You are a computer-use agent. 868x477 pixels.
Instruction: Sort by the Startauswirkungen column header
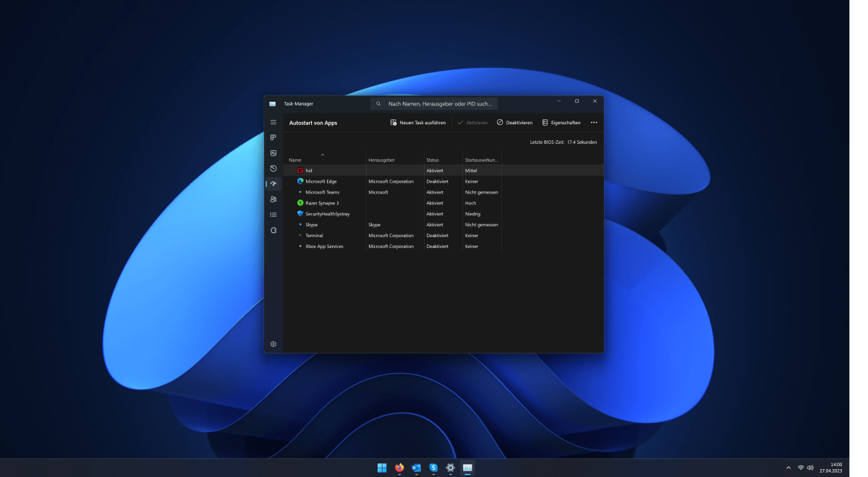point(482,160)
